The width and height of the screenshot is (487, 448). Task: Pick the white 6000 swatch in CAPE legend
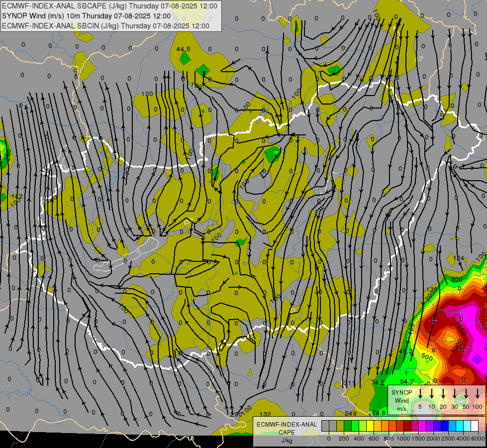tap(475, 426)
